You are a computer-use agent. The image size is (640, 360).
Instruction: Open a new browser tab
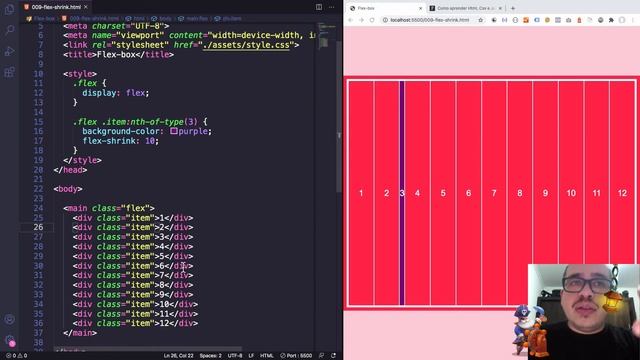click(513, 8)
